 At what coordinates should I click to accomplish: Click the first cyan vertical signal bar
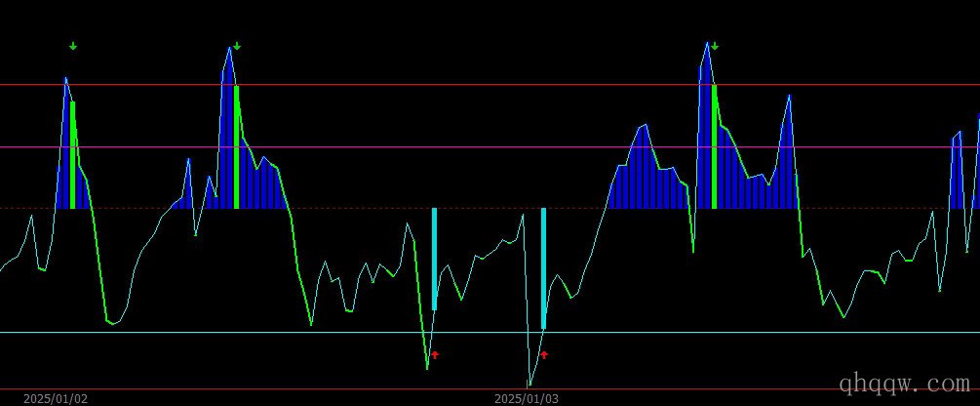click(434, 259)
